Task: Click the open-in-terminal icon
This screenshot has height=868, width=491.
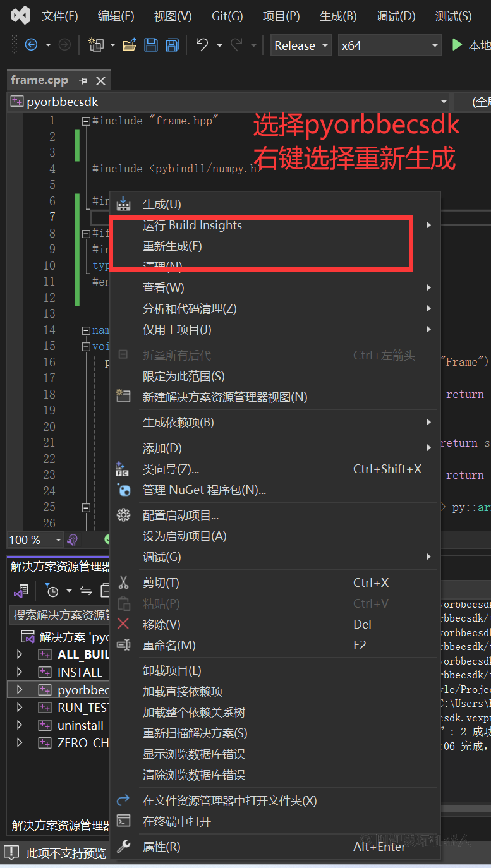Action: pyautogui.click(x=123, y=821)
